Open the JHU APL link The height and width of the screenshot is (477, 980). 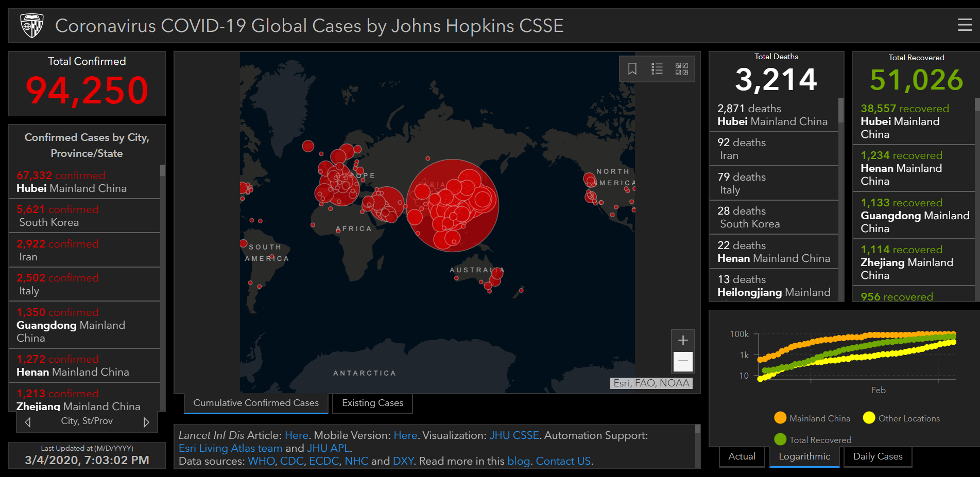pyautogui.click(x=329, y=448)
